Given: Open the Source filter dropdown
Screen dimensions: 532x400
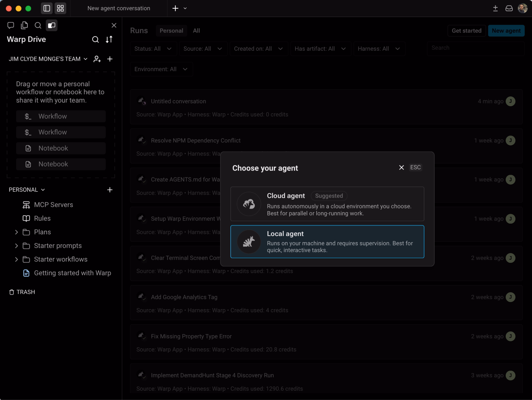Looking at the screenshot, I should click(x=203, y=49).
